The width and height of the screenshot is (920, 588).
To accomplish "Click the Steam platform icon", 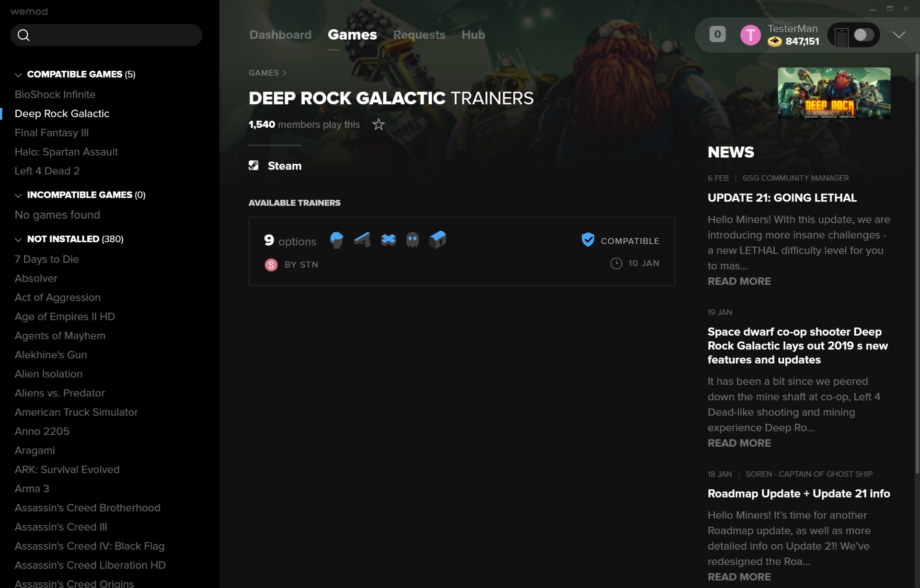I will pos(253,166).
